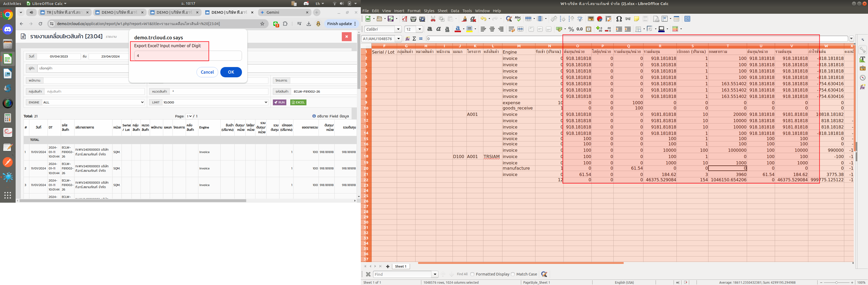The width and height of the screenshot is (868, 285).
Task: Click OK in the Export Excel prompt
Action: 231,72
